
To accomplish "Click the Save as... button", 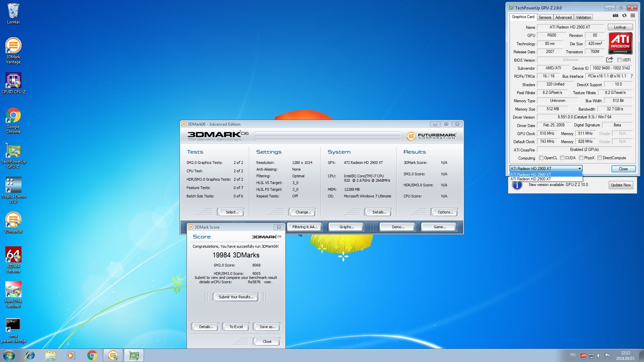I will pos(267,327).
